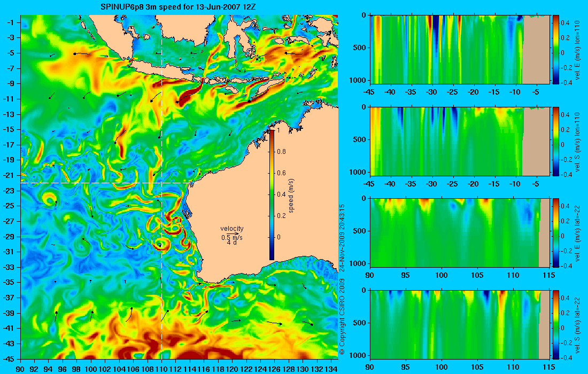Click the main ocean surface speed map

[179, 187]
